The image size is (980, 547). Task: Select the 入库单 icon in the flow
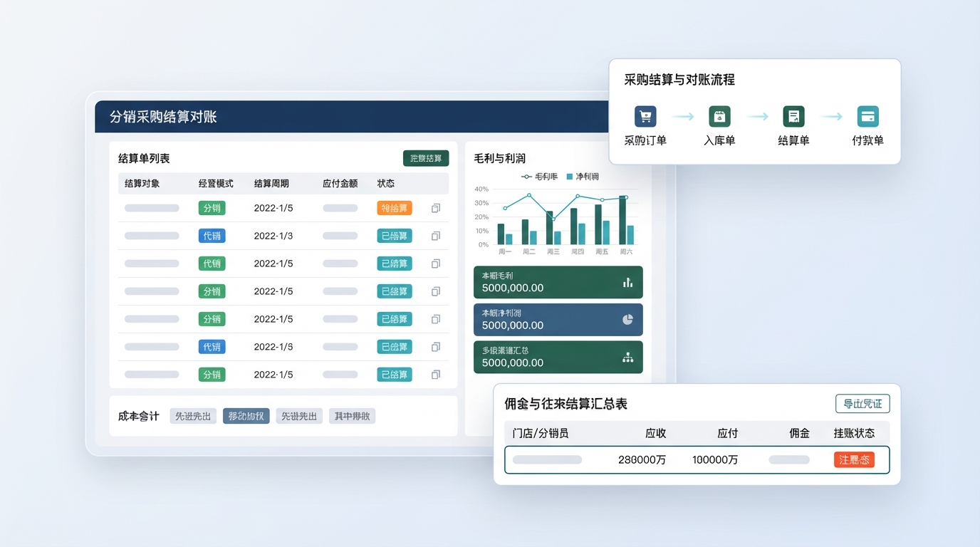(x=719, y=116)
